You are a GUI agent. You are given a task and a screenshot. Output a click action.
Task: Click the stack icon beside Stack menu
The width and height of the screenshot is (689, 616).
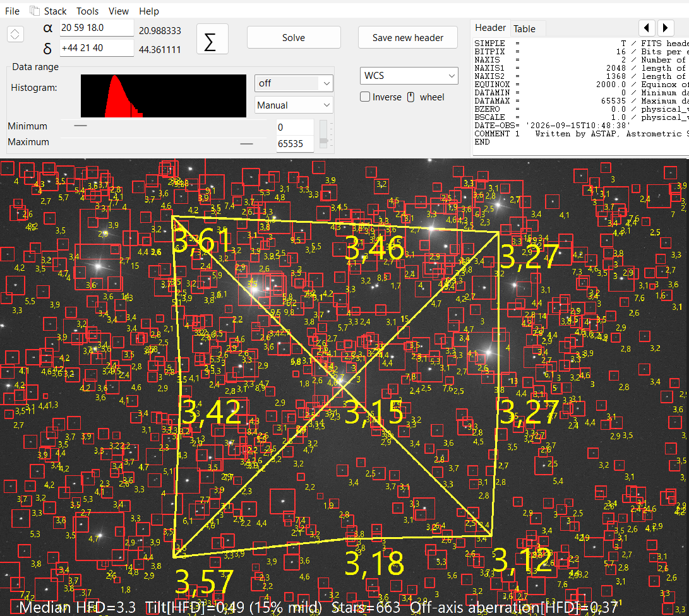tap(34, 11)
